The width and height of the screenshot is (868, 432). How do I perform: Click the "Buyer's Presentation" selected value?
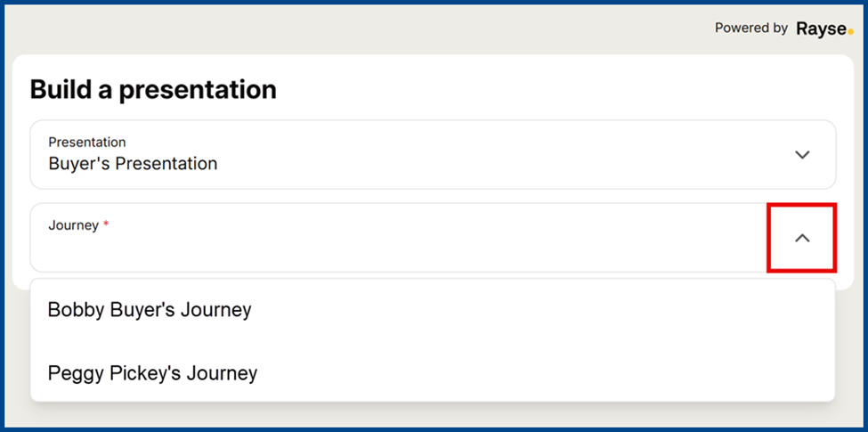(133, 164)
